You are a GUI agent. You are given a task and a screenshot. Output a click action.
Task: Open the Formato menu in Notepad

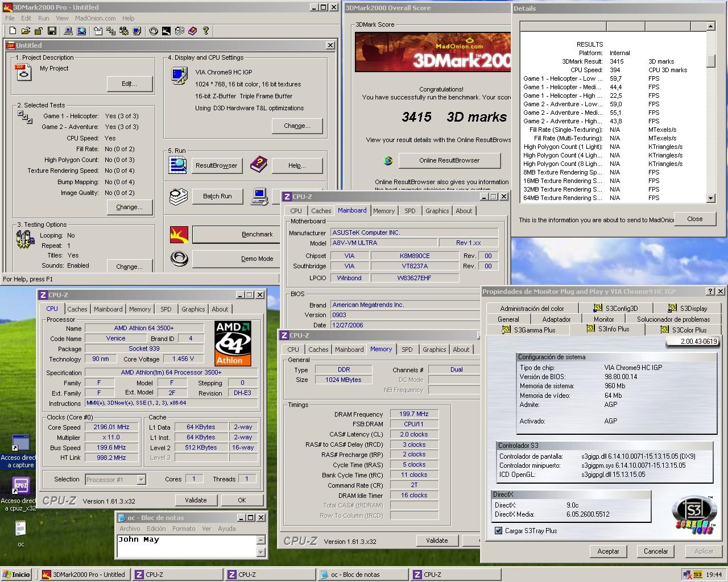[x=184, y=529]
